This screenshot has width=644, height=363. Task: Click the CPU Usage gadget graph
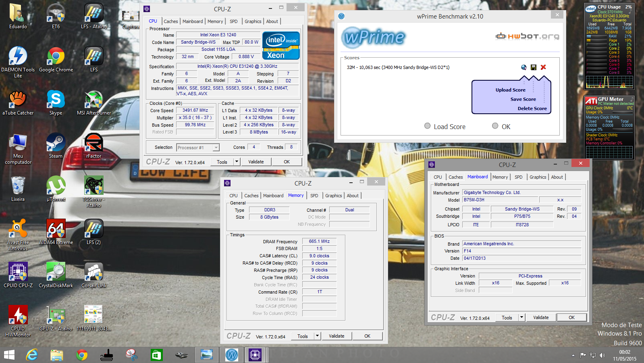point(609,82)
